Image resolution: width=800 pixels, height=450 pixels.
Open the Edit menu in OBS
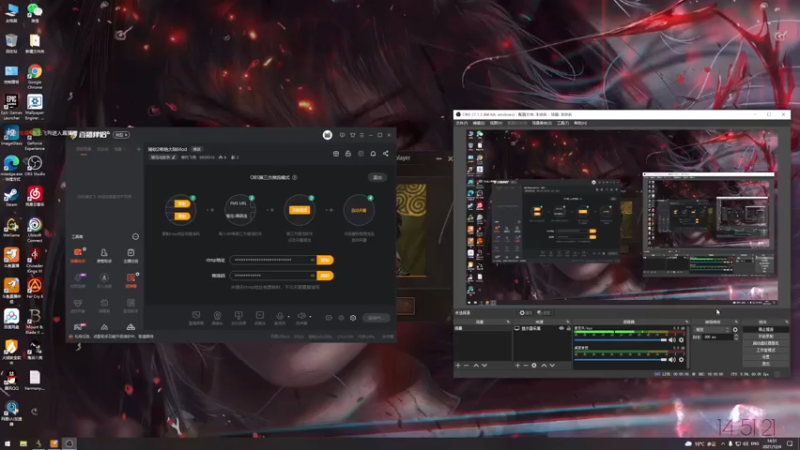tap(479, 123)
